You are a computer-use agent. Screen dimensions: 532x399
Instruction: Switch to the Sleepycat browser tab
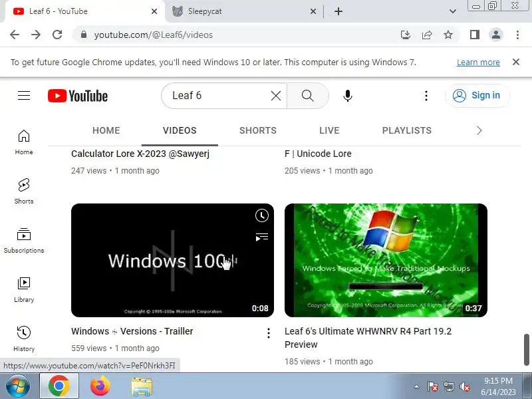coord(243,11)
